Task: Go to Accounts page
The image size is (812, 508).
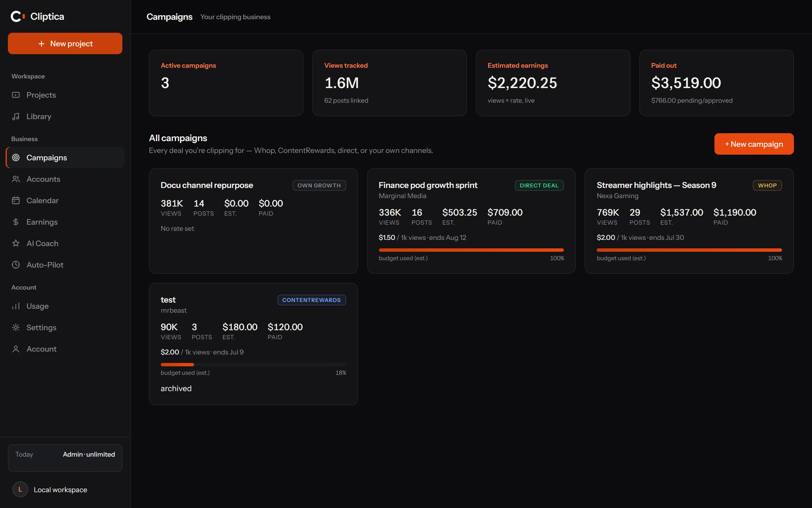Action: [65, 179]
